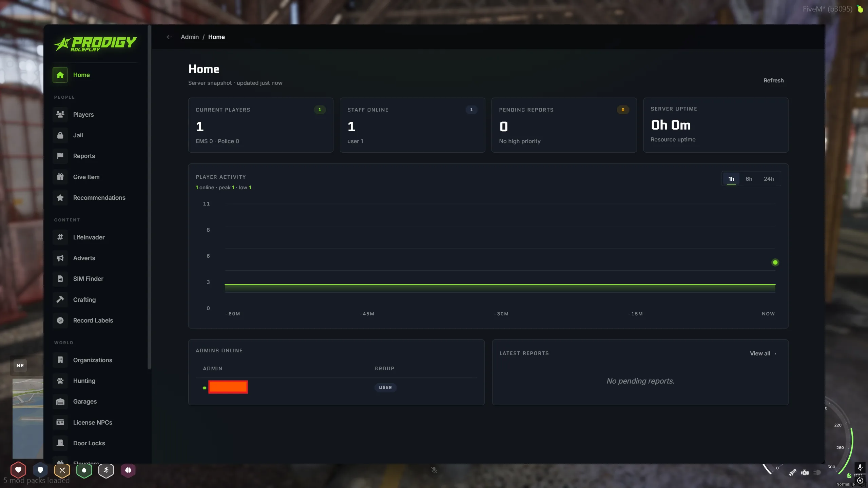
Task: Click the running man stamina HUD icon
Action: pyautogui.click(x=106, y=470)
